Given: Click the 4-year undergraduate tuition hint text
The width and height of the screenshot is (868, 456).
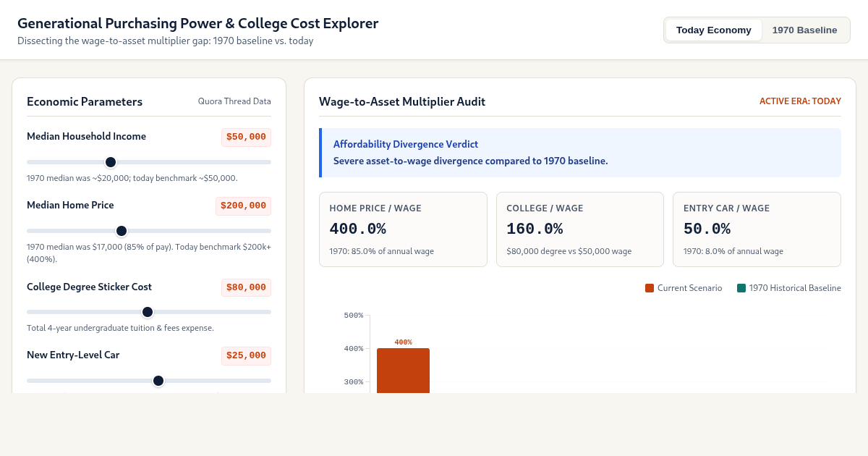Looking at the screenshot, I should pyautogui.click(x=120, y=328).
